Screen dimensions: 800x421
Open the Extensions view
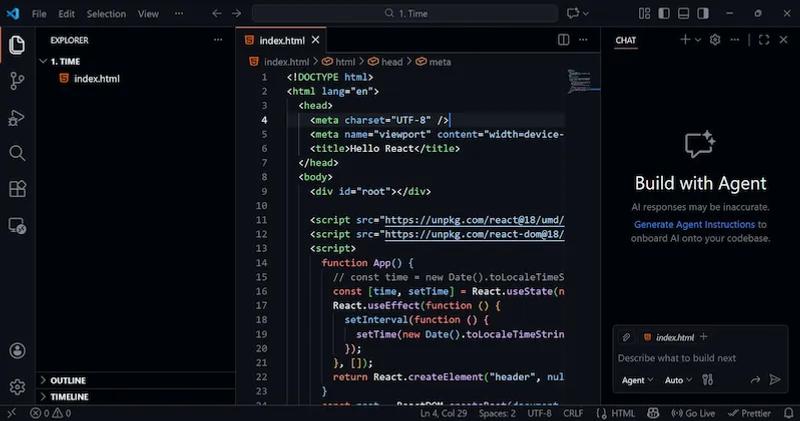[17, 189]
